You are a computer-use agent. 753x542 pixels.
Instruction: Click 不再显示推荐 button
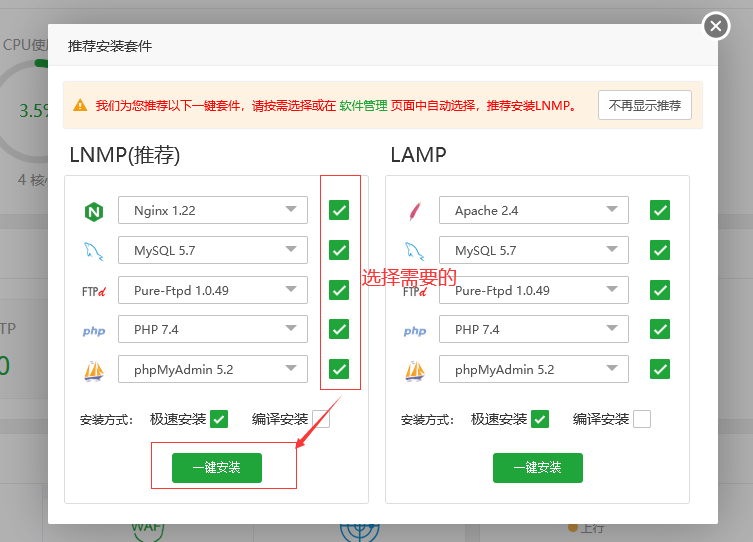point(645,105)
